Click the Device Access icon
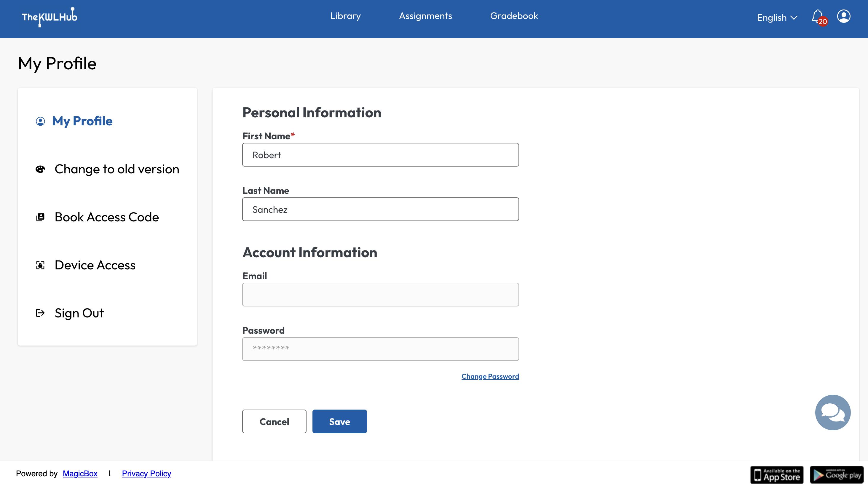The image size is (868, 489). pos(40,265)
